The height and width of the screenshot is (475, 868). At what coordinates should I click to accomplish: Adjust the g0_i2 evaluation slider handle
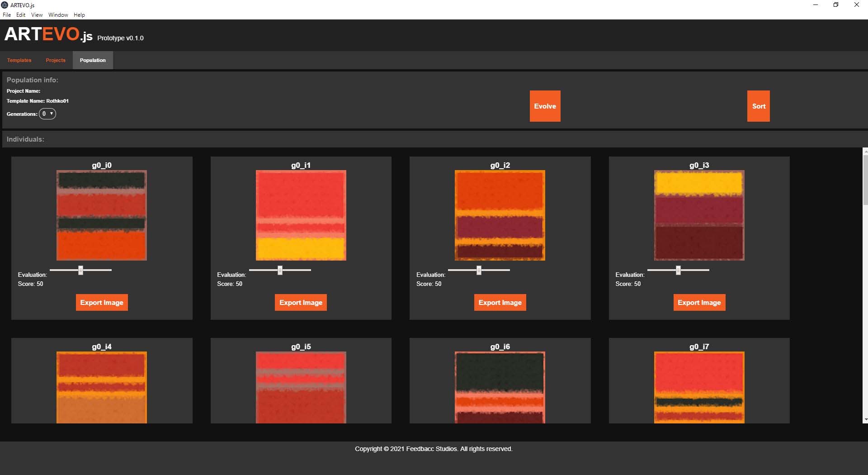(x=479, y=270)
